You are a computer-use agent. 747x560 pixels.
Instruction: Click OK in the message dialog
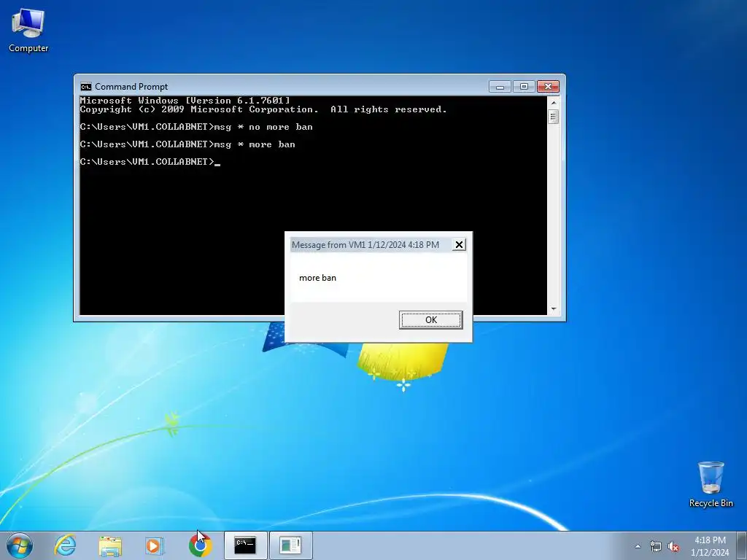(x=430, y=319)
